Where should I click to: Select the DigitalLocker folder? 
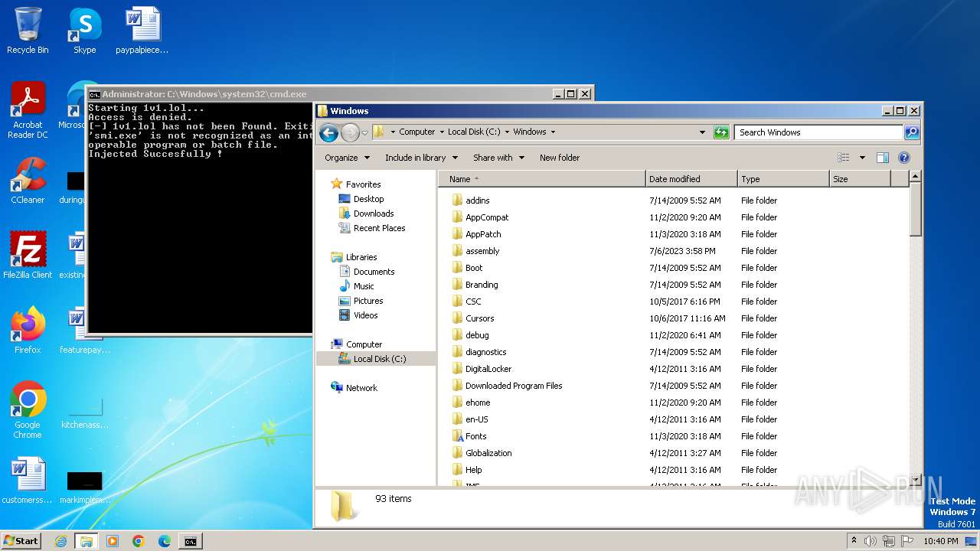tap(488, 369)
